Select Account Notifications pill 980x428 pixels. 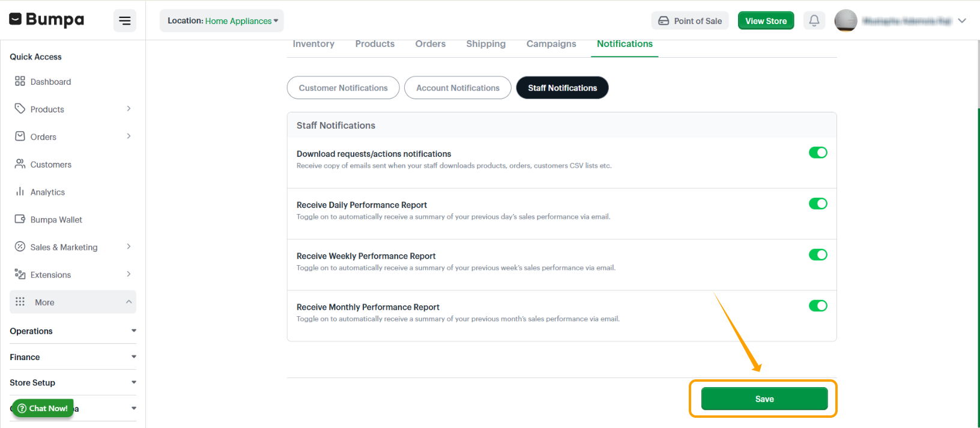point(458,88)
